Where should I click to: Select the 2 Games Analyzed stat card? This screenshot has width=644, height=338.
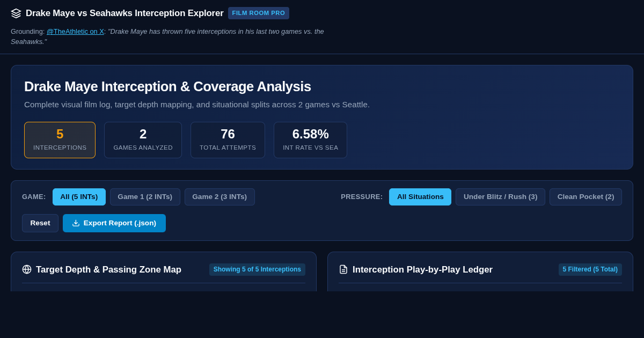coord(143,140)
